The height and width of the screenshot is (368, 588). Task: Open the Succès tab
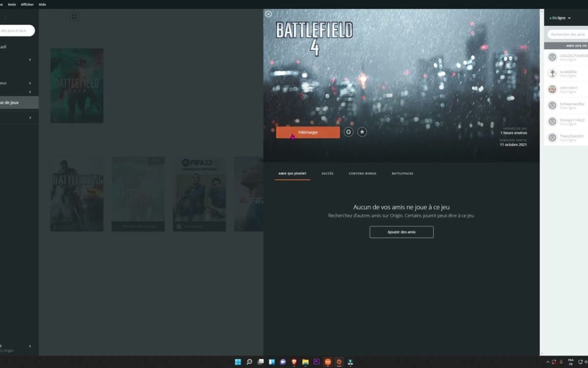coord(327,173)
